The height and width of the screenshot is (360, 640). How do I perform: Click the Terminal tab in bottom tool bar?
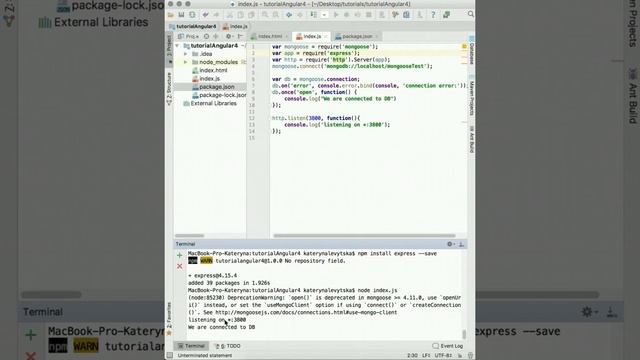click(192, 346)
